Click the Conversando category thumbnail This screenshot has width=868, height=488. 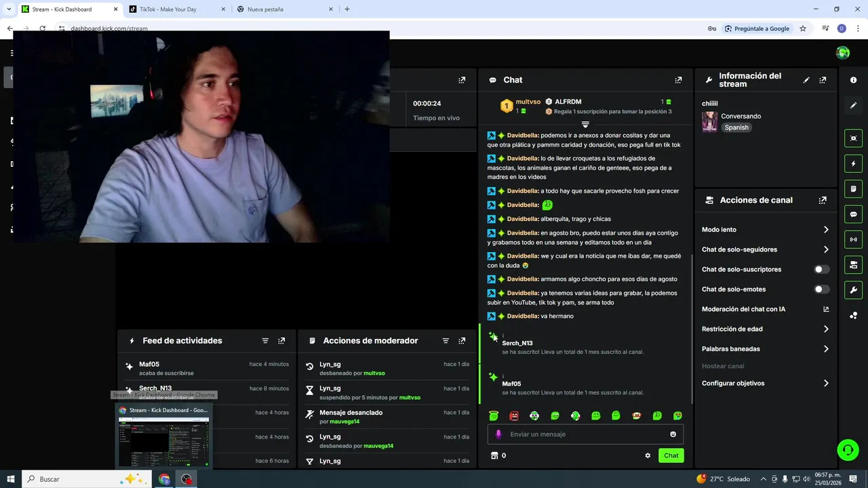coord(709,122)
